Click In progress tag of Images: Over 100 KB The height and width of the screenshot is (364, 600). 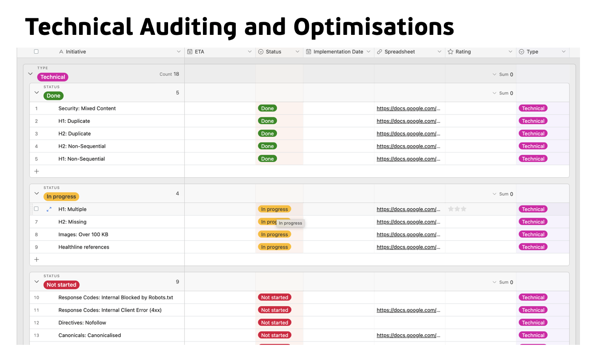274,234
